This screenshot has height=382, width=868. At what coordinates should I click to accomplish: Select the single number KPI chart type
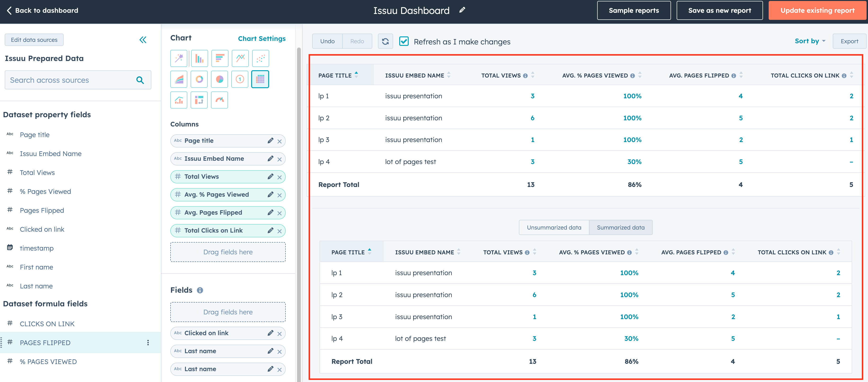click(x=240, y=79)
